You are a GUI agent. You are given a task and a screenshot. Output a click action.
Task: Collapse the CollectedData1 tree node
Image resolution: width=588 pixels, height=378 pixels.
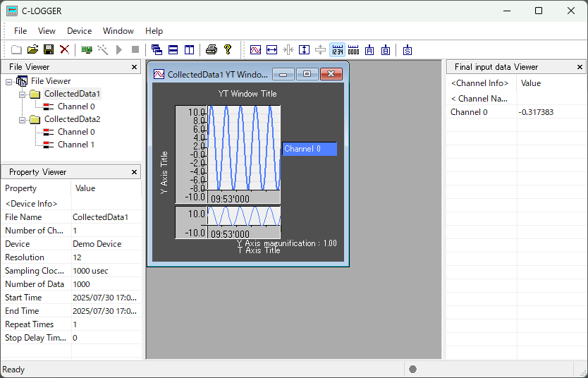coord(23,94)
